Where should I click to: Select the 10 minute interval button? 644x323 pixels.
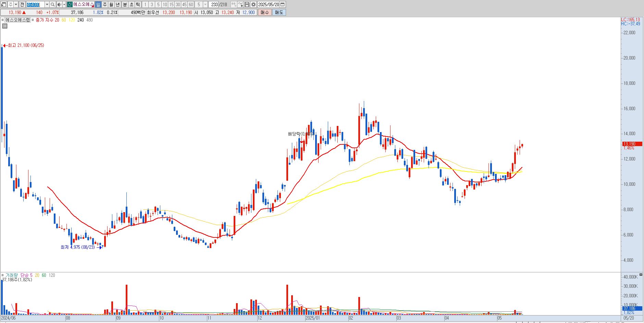coord(165,4)
